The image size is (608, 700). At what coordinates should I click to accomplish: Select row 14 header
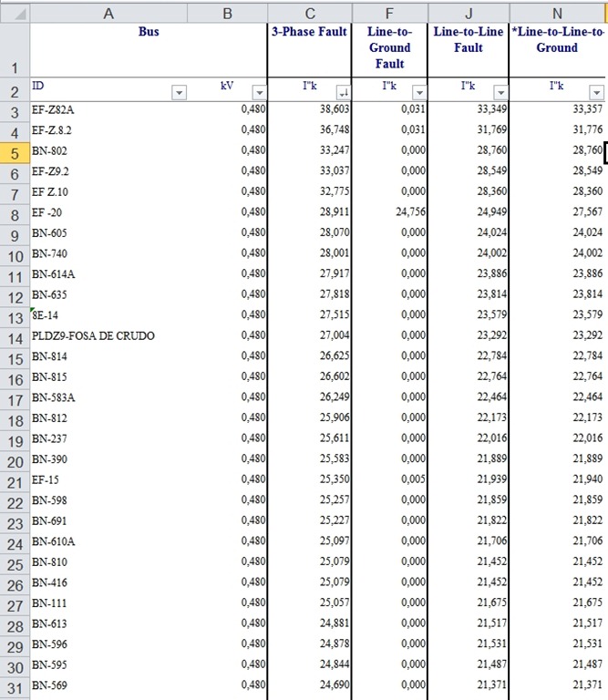(x=15, y=338)
